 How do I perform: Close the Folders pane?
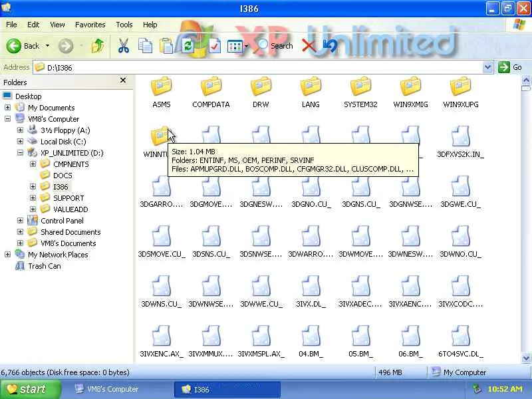pos(123,80)
